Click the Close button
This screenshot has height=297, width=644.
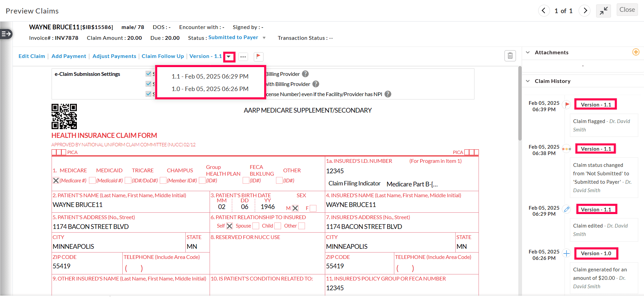click(627, 10)
